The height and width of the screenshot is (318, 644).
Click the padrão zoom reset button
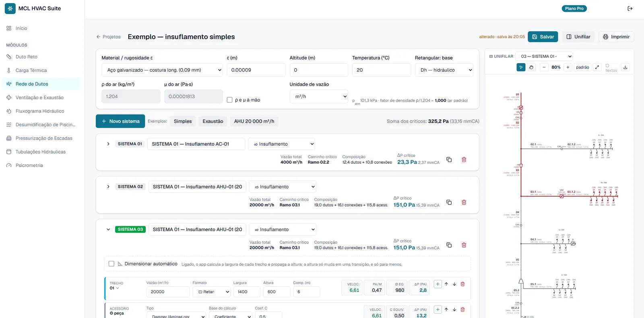point(582,67)
